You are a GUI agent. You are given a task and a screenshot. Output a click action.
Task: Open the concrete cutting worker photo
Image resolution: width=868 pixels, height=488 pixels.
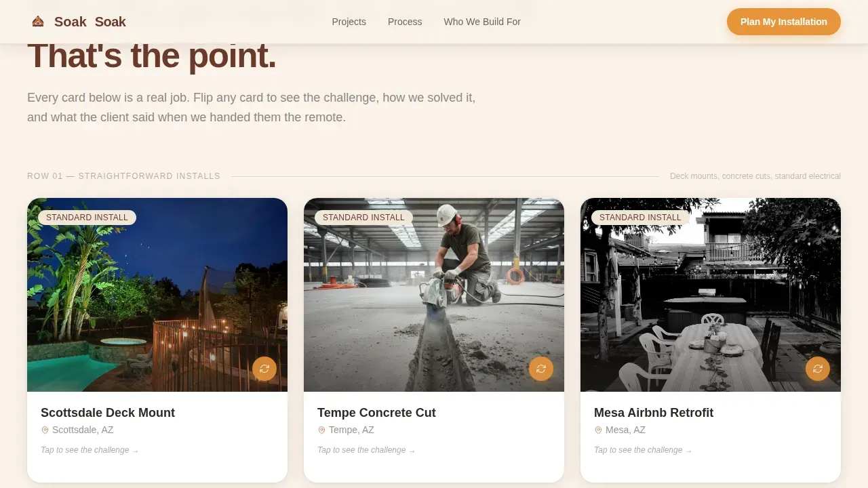434,295
